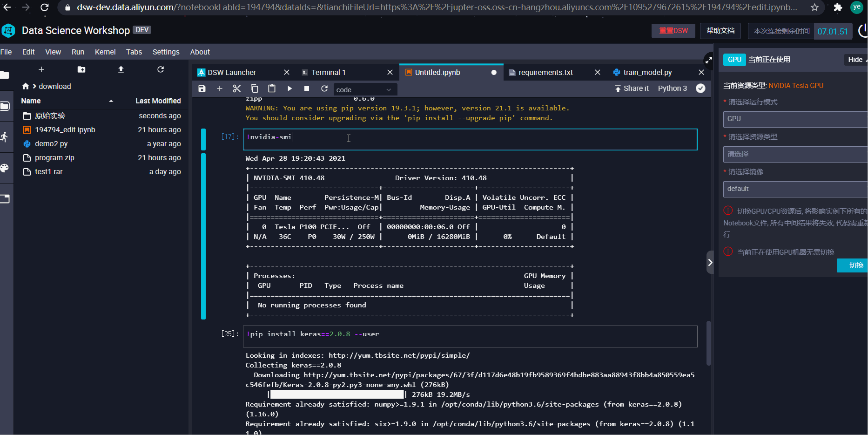This screenshot has height=435, width=868.
Task: Upload files using the upload arrow icon
Action: 121,69
